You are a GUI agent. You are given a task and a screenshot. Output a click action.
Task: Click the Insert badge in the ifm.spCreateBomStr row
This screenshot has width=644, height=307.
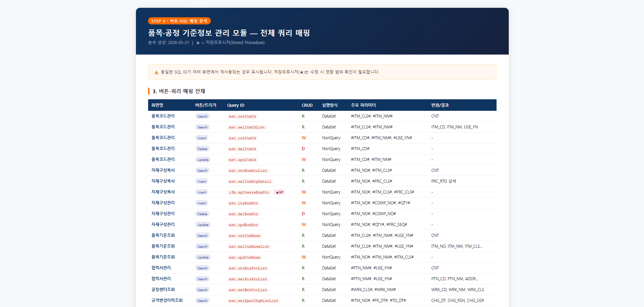(202, 192)
